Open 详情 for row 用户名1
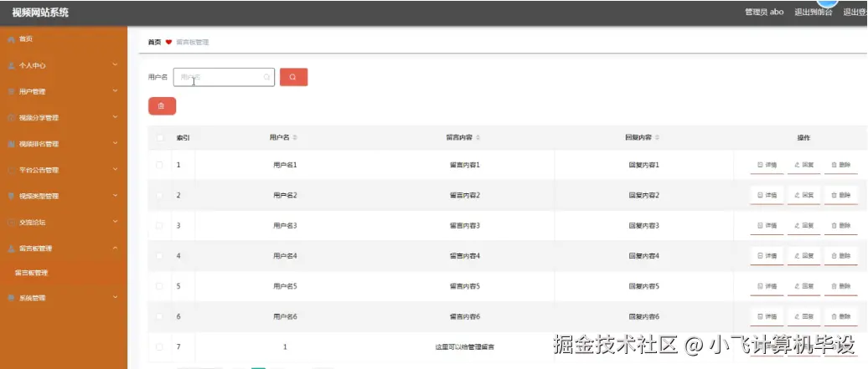The height and width of the screenshot is (369, 868). [767, 165]
